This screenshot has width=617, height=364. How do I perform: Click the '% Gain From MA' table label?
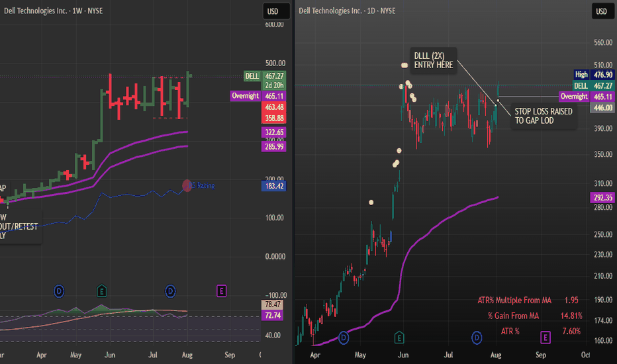tap(513, 316)
